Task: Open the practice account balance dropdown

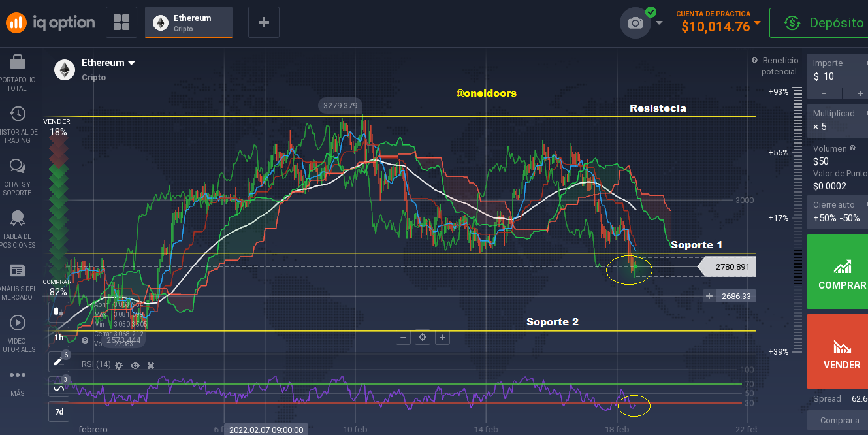Action: click(718, 22)
